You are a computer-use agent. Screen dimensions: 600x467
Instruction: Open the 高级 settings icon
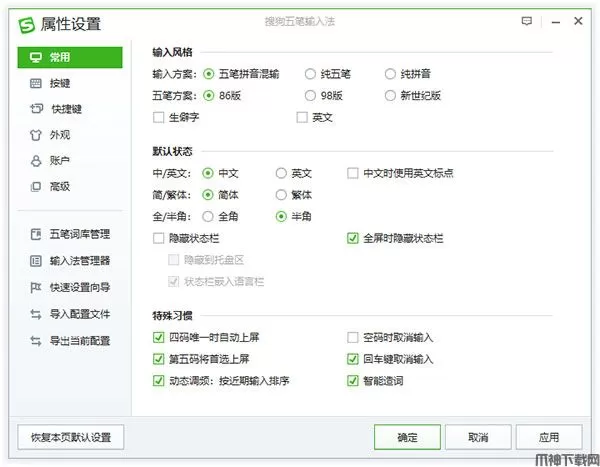[36, 186]
